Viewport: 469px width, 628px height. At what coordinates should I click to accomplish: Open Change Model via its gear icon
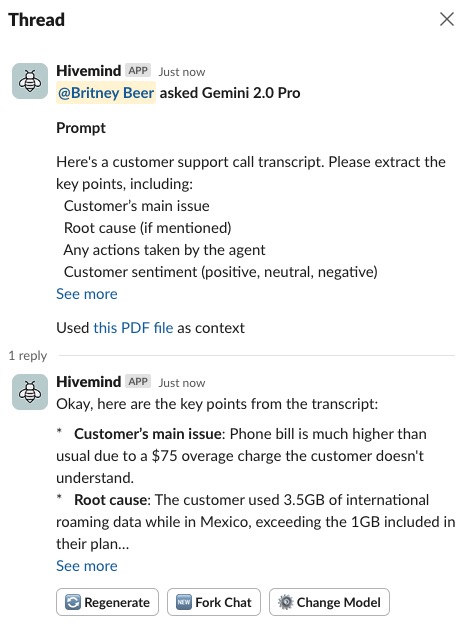tap(286, 602)
